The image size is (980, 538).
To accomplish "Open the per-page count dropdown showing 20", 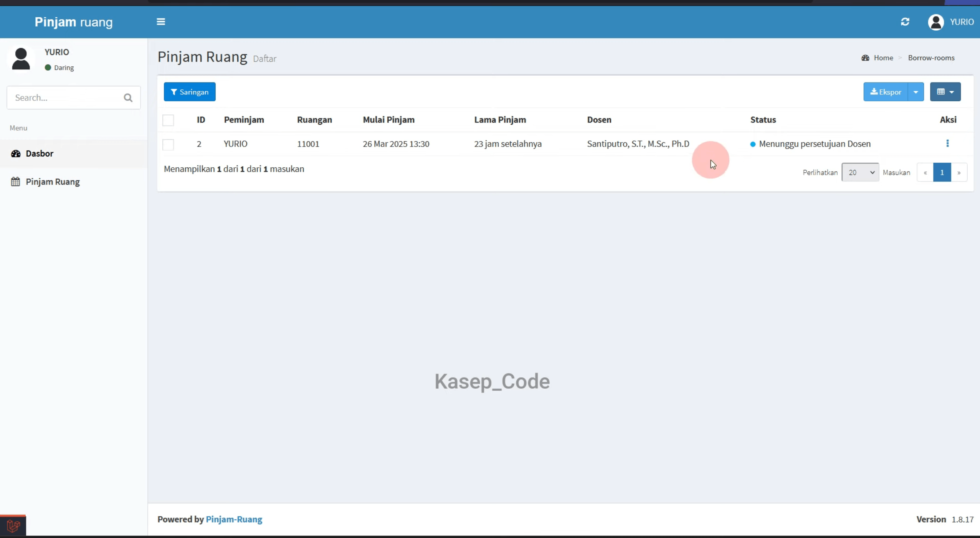I will tap(860, 172).
